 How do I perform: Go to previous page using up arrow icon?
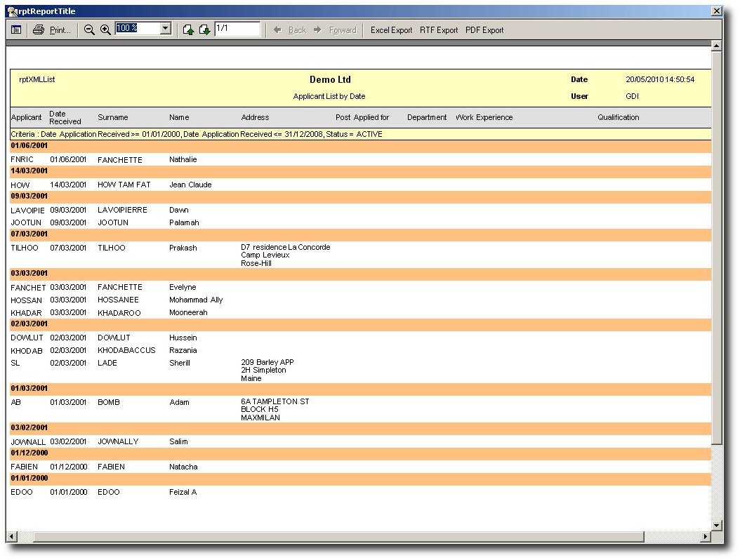pyautogui.click(x=188, y=29)
